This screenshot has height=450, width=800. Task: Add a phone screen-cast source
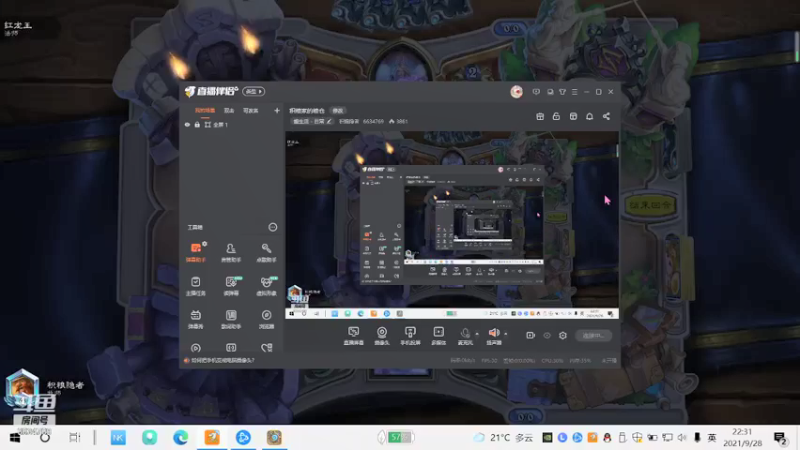pyautogui.click(x=410, y=336)
